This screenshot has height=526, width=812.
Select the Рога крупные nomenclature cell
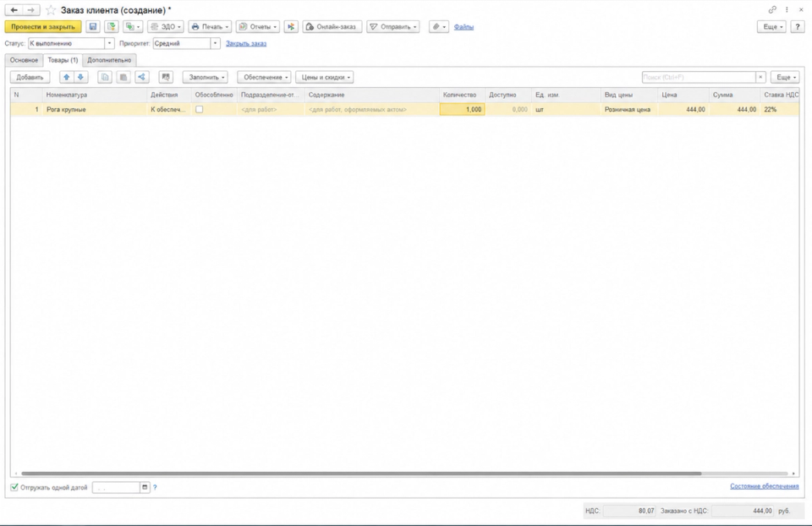pyautogui.click(x=94, y=109)
